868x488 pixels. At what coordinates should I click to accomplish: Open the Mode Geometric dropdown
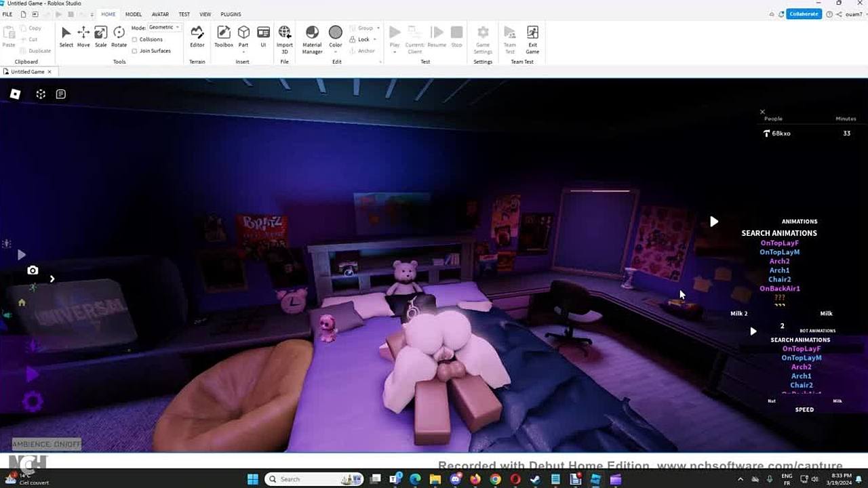(x=164, y=27)
